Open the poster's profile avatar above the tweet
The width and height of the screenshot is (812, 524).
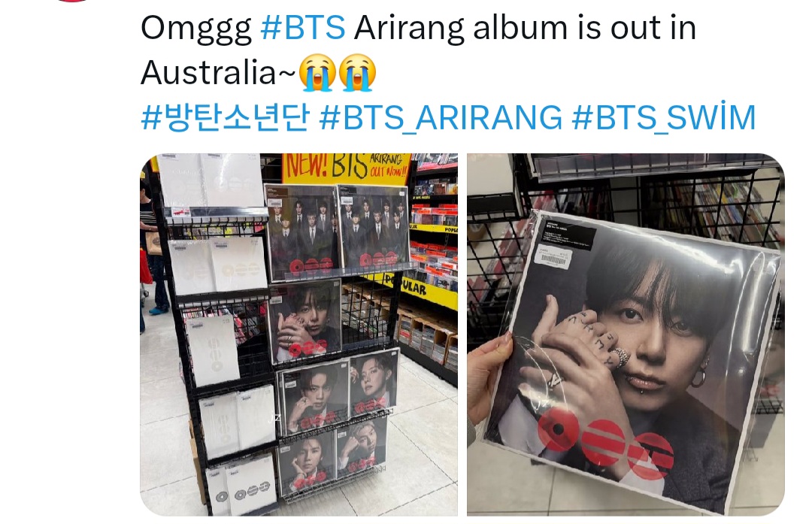72,1
